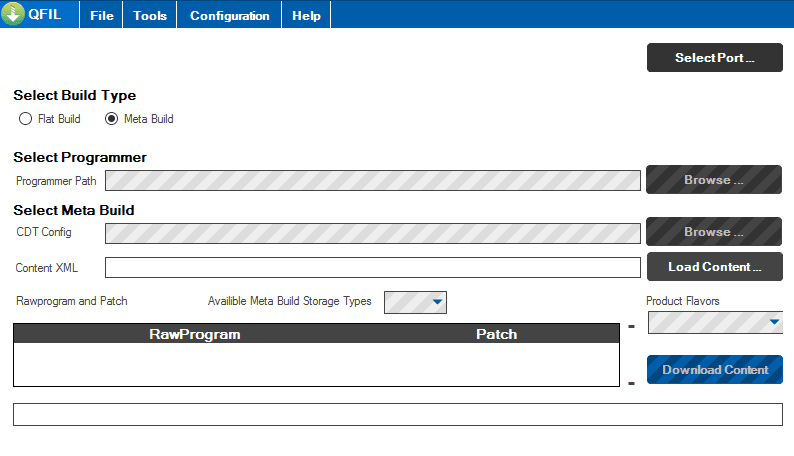Click the Content XML input field
794x456 pixels.
pos(373,267)
